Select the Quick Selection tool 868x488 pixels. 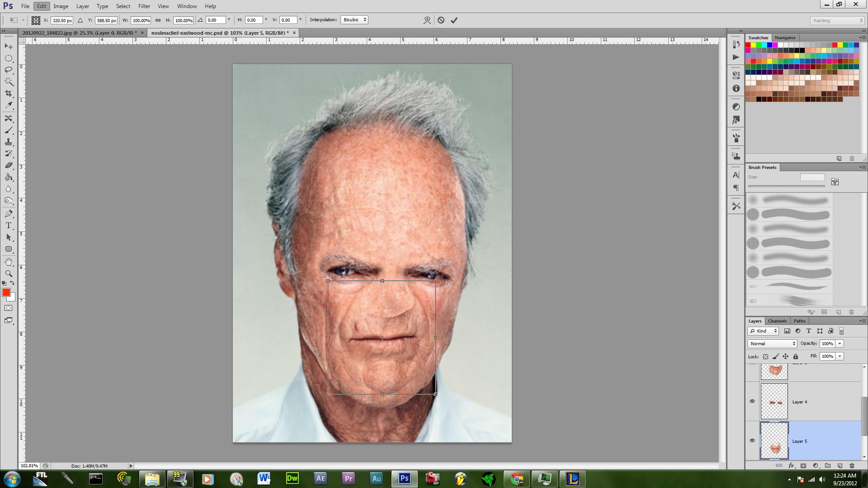tap(9, 82)
